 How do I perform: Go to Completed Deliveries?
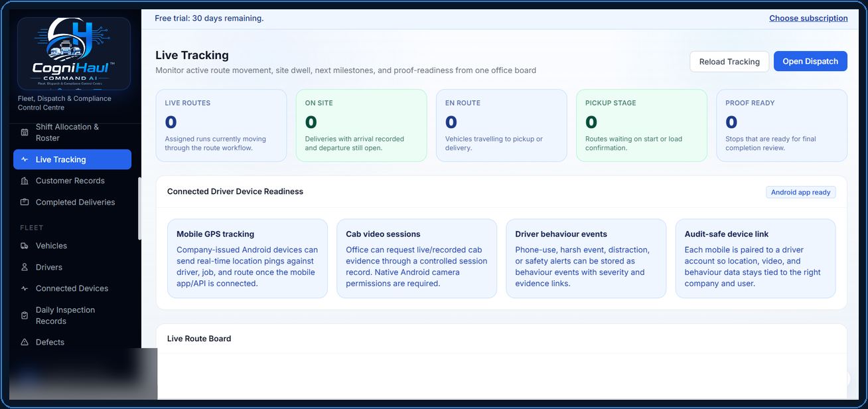tap(72, 202)
